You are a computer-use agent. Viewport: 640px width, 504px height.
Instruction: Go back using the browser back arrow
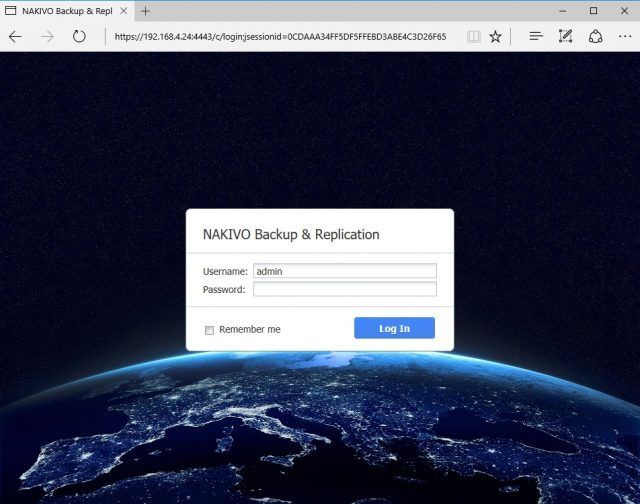point(16,37)
